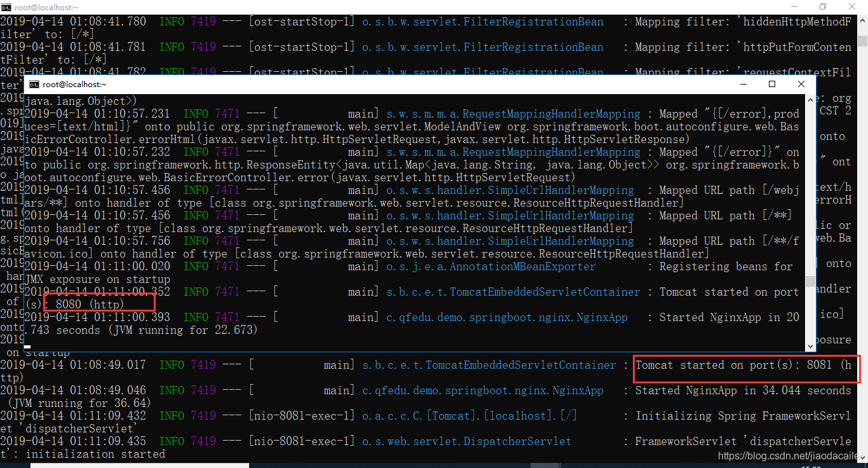Click NginxApp logger name in front terminal

tap(507, 317)
